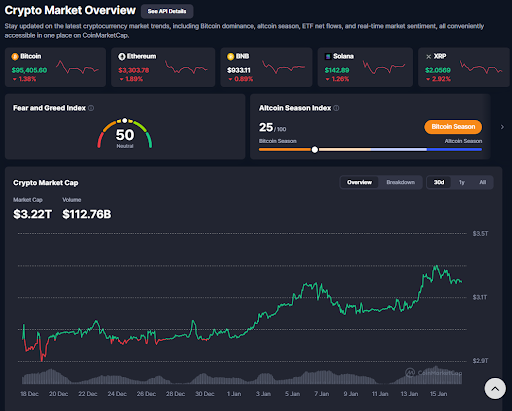The height and width of the screenshot is (411, 512).
Task: Click the next-card chevron beside Altcoin Season Index
Action: [502, 127]
